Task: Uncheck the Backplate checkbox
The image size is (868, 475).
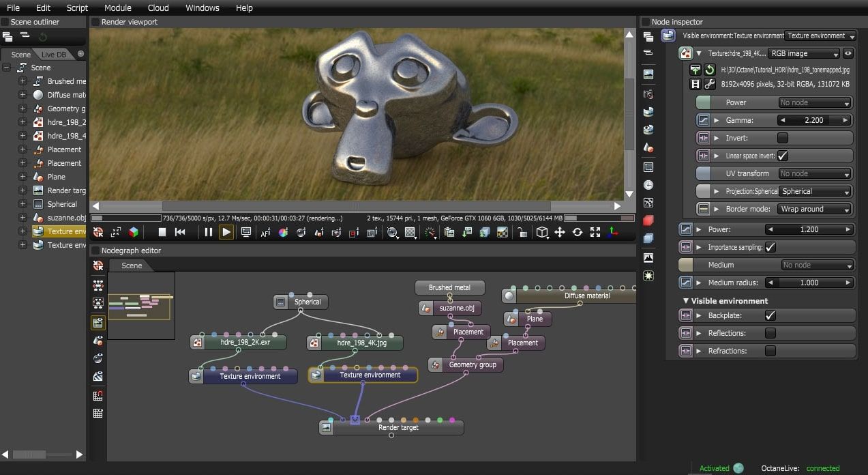Action: pyautogui.click(x=770, y=315)
